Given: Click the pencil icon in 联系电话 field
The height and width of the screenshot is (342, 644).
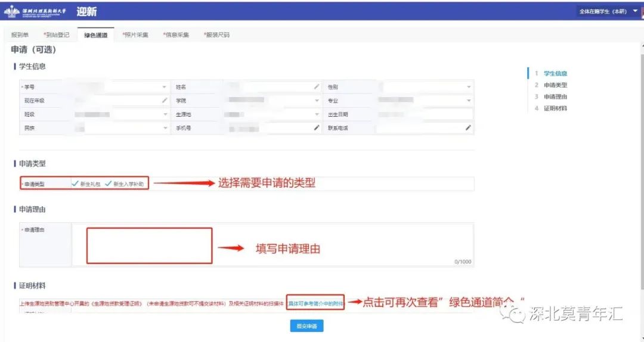Looking at the screenshot, I should [468, 128].
